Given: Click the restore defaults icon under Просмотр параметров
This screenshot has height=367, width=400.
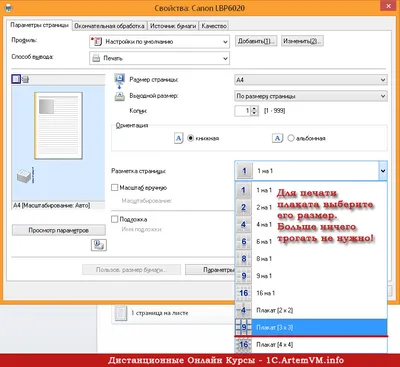Looking at the screenshot, I should 99,245.
